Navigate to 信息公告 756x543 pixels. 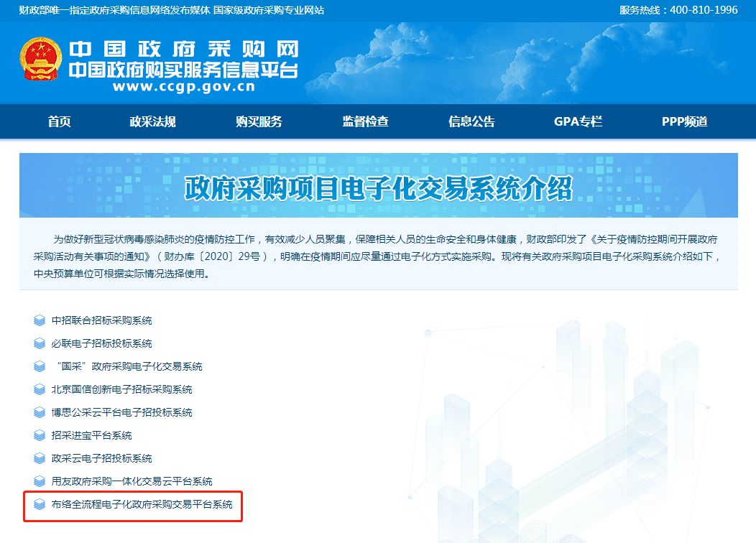(x=471, y=121)
